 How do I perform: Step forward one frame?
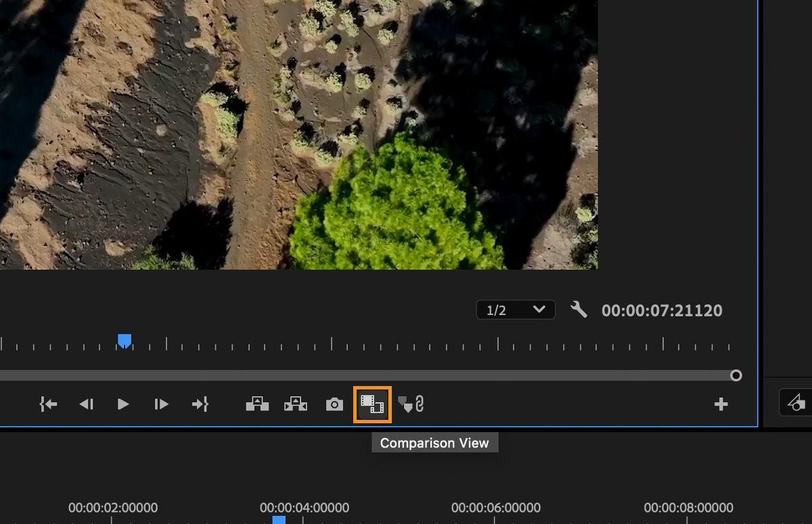(162, 404)
